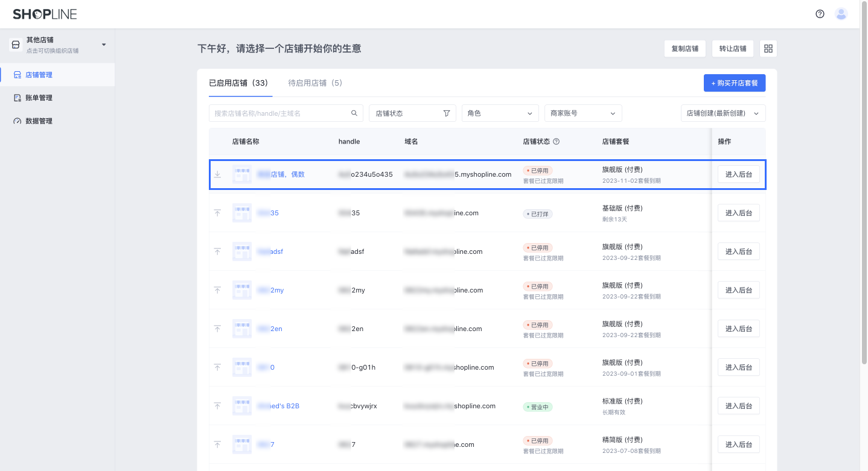Change sort order via 店铺创建 dropdown
This screenshot has height=471, width=868.
tap(723, 113)
